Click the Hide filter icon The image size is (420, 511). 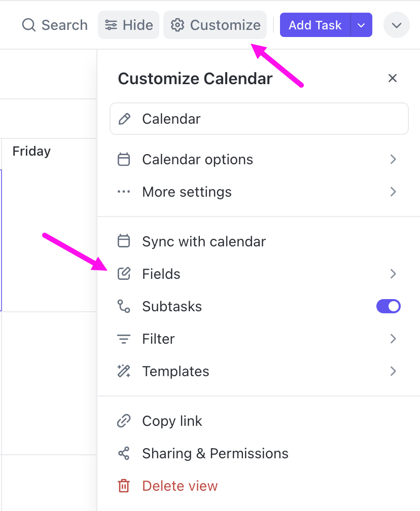111,24
